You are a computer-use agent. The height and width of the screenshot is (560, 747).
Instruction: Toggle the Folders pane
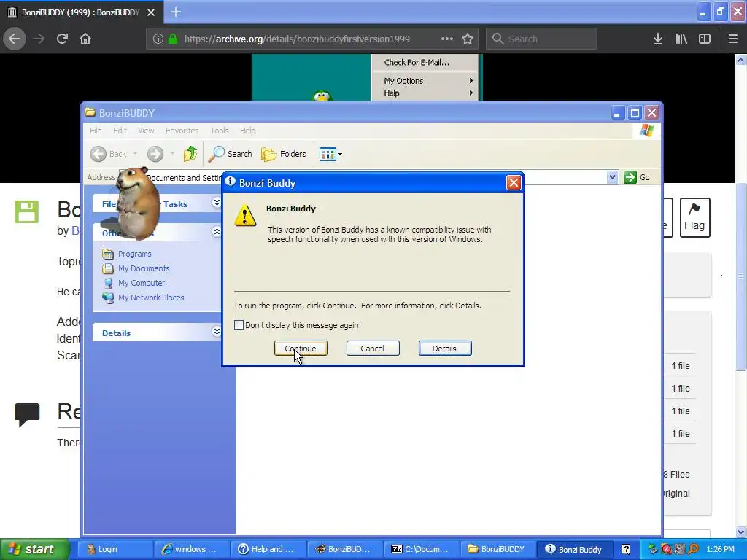[284, 154]
